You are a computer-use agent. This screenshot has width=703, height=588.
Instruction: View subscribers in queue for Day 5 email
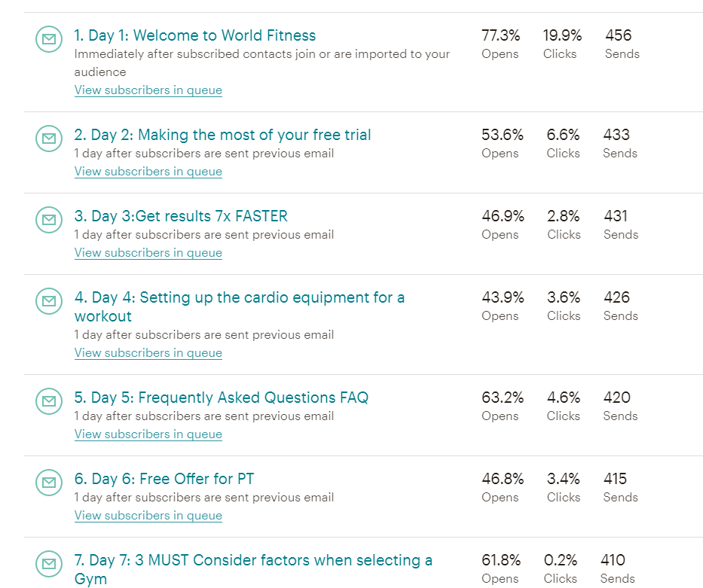[148, 434]
